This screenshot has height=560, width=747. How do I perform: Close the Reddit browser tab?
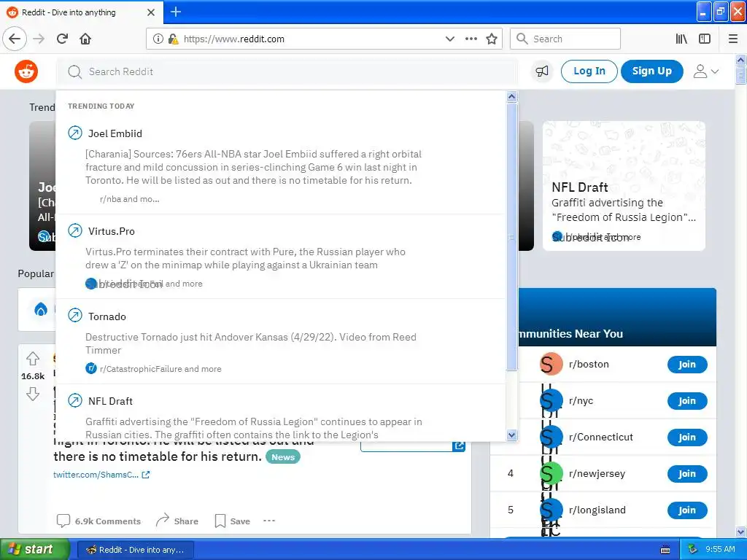coord(151,12)
